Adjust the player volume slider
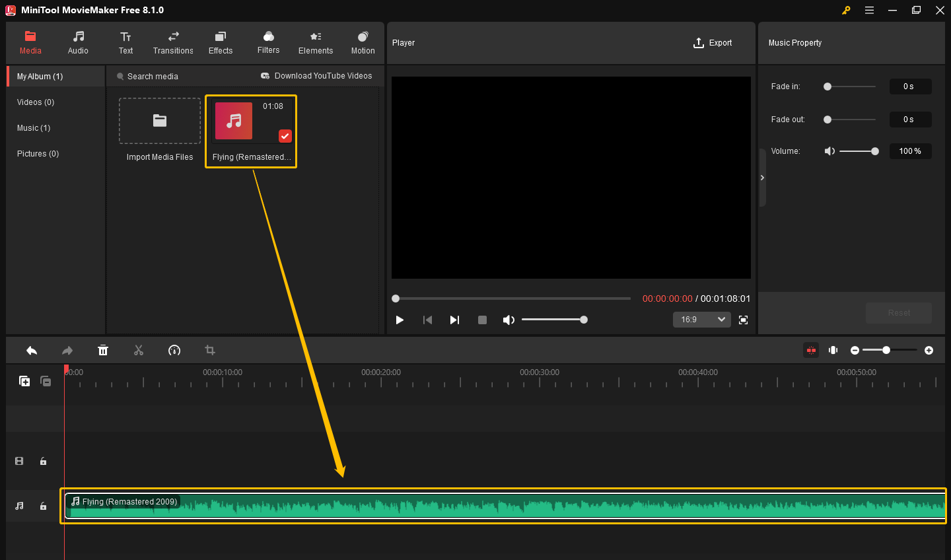This screenshot has height=560, width=951. [553, 320]
